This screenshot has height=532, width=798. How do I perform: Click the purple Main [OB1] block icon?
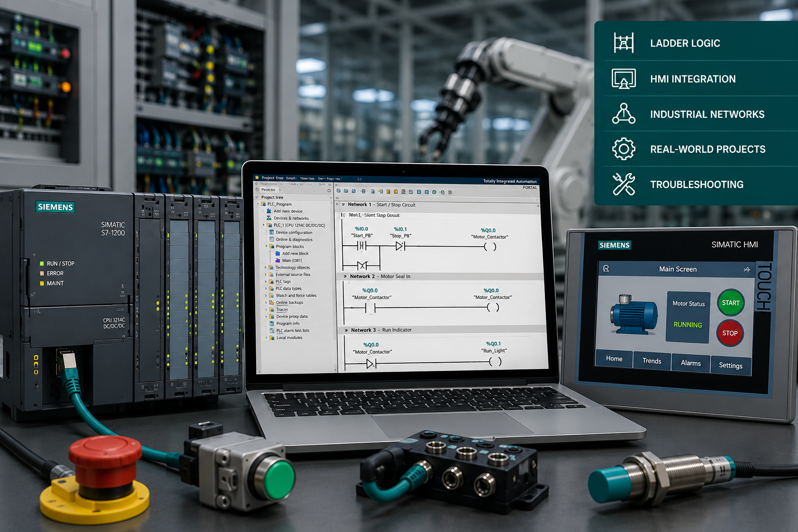[x=277, y=260]
